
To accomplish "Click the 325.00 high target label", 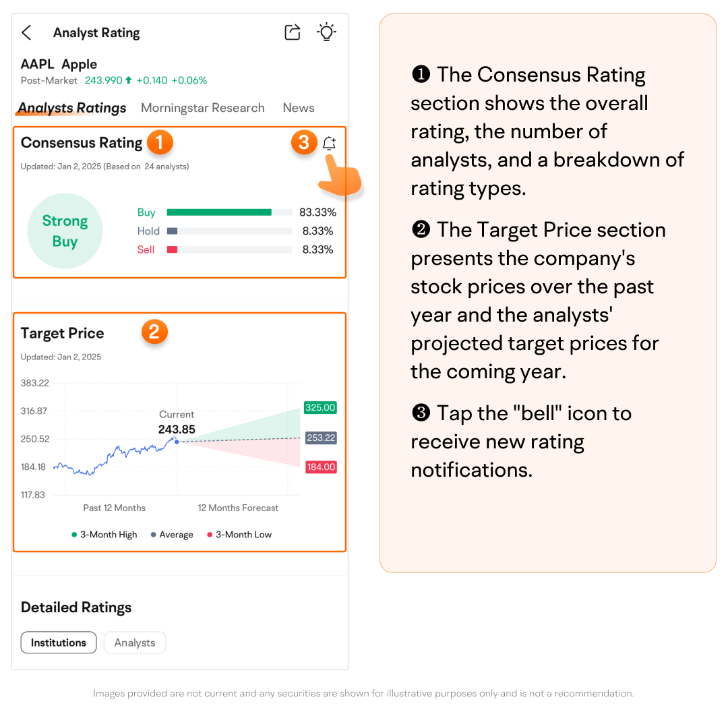I will pyautogui.click(x=320, y=408).
